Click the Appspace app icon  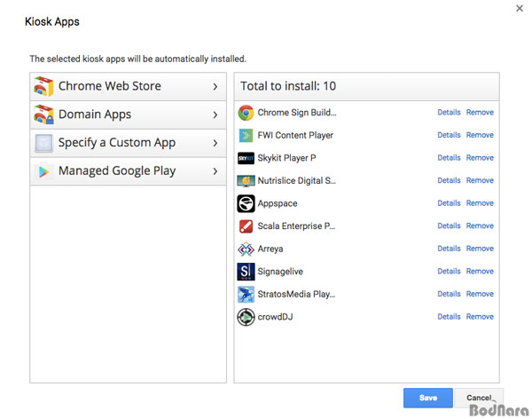coord(246,203)
